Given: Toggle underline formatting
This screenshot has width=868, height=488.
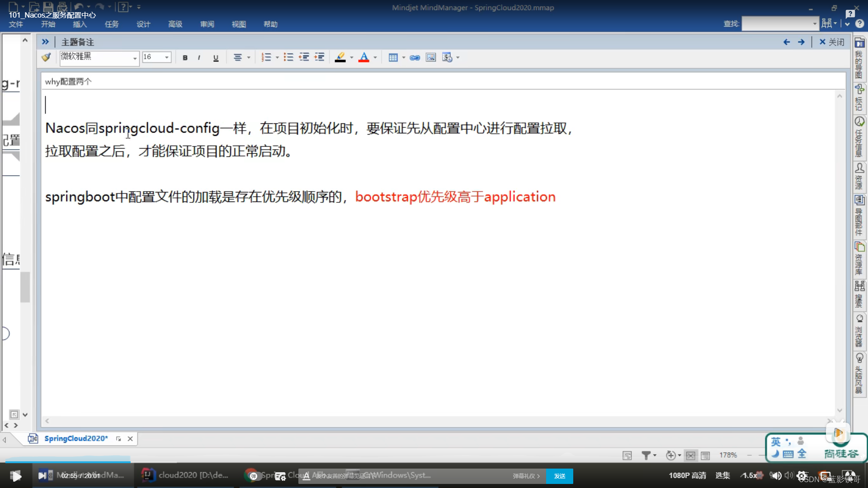Looking at the screenshot, I should click(216, 57).
